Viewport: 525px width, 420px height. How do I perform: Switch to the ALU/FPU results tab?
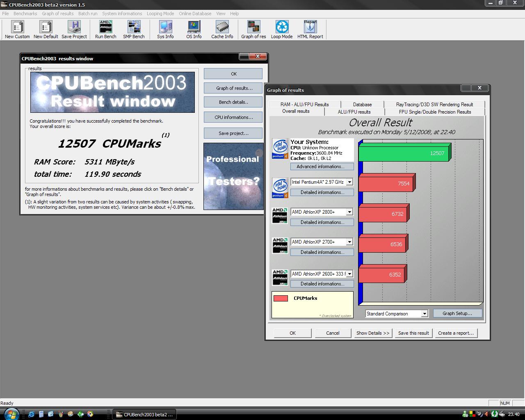click(354, 112)
